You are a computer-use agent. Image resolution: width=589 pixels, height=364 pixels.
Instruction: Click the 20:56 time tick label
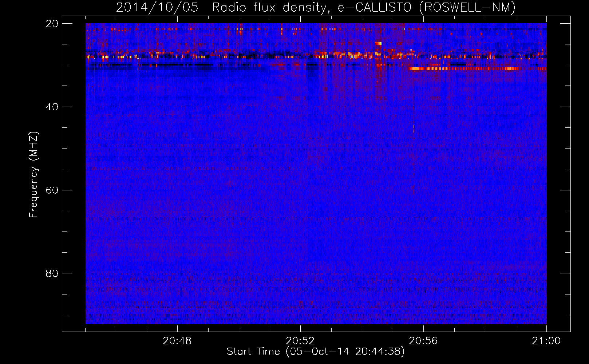423,341
